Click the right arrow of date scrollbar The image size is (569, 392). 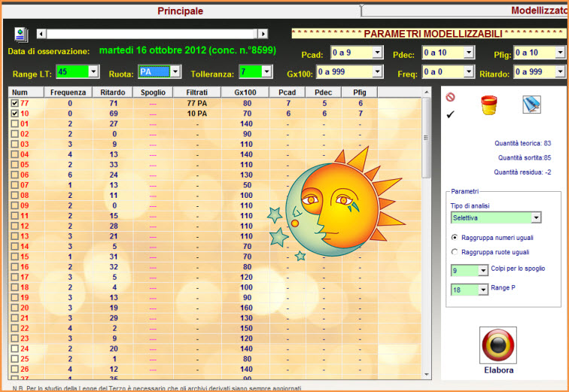point(263,34)
